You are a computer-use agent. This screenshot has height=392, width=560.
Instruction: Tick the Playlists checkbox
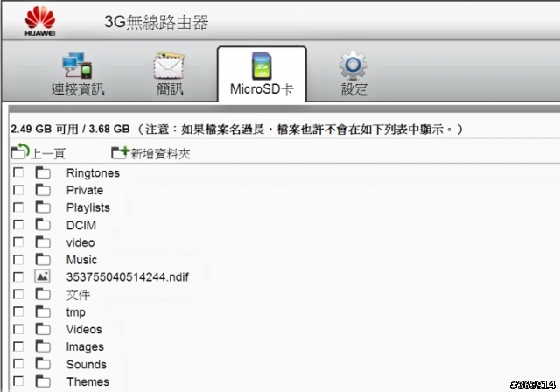coord(18,207)
